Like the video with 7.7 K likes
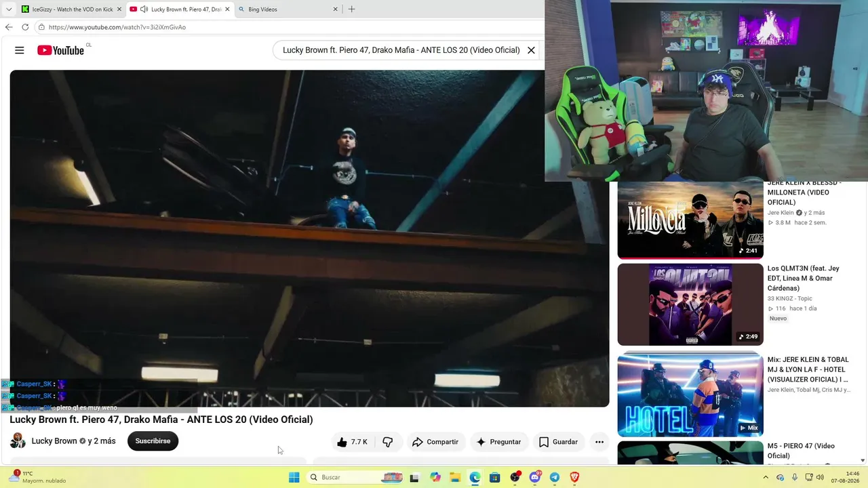This screenshot has height=488, width=868. tap(352, 442)
